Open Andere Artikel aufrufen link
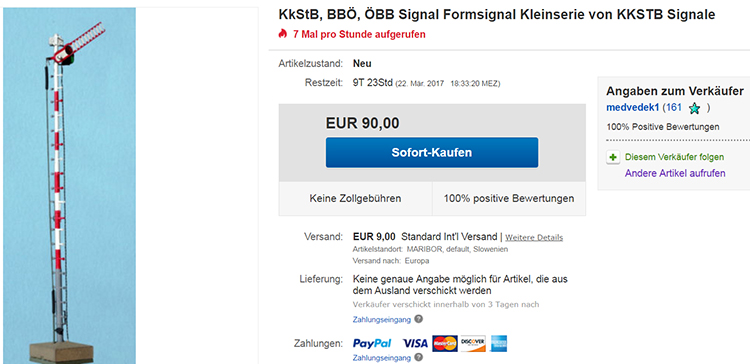750x364 pixels. click(675, 173)
